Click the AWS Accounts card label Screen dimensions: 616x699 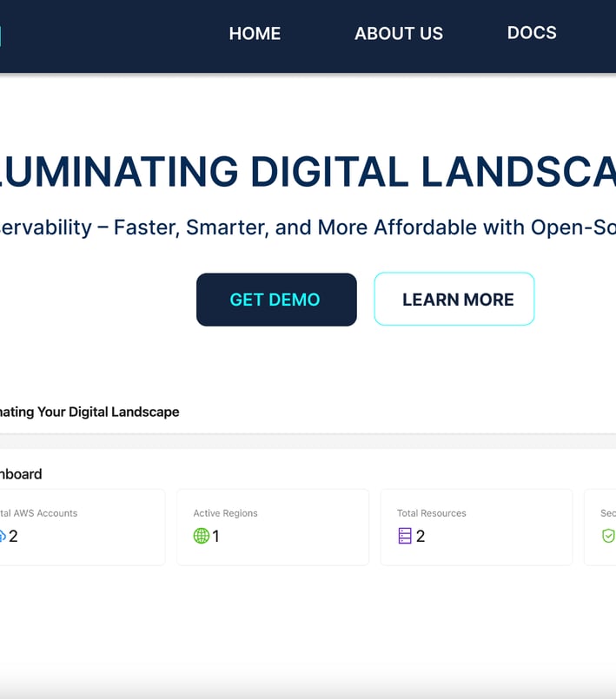[x=39, y=513]
